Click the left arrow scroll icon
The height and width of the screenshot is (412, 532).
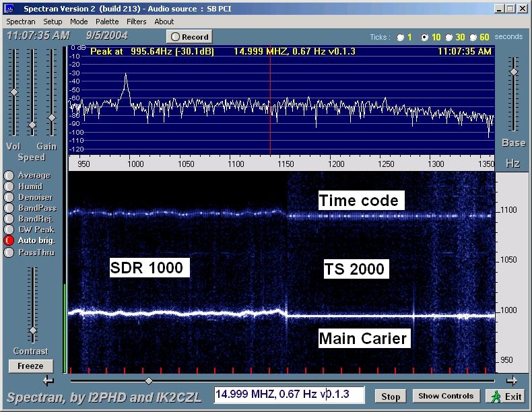(48, 381)
